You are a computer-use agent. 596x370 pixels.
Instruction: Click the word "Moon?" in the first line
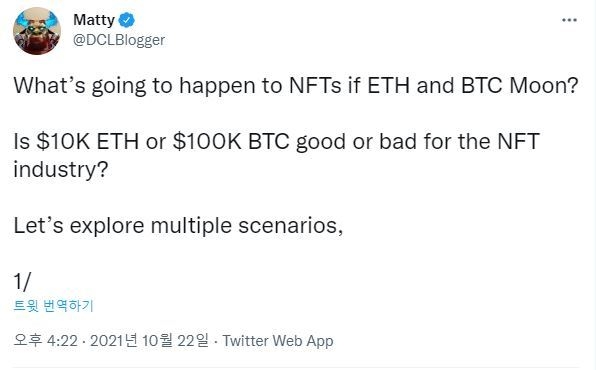coord(544,86)
